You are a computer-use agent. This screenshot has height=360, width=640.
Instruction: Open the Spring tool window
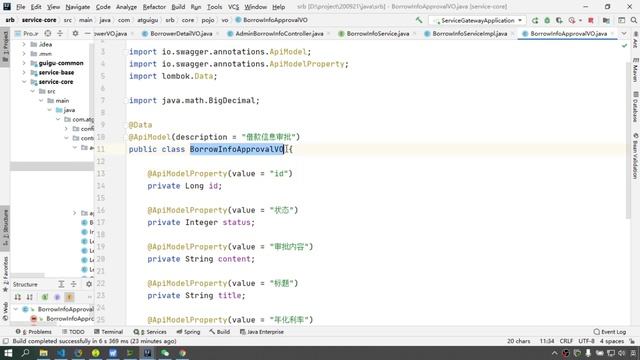[x=188, y=332]
